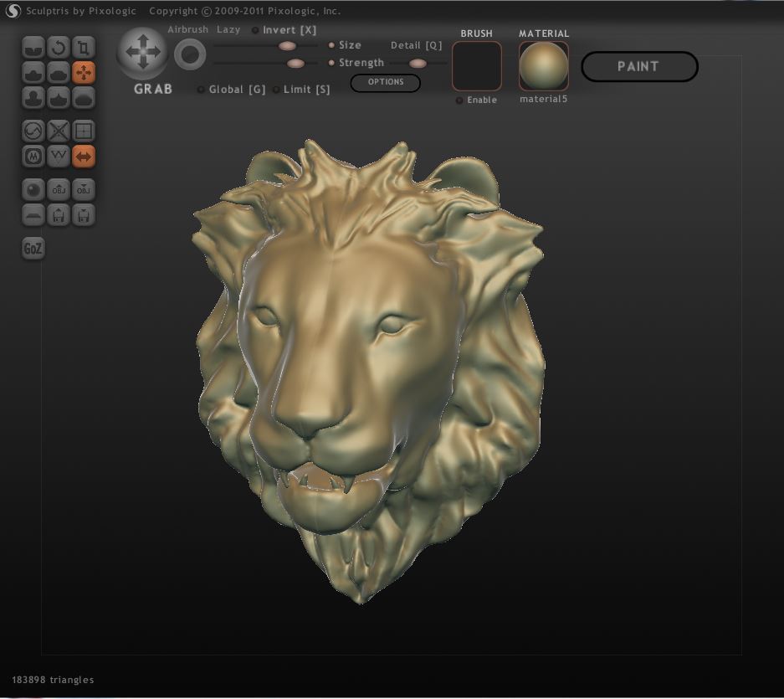
Task: Select the Scale tool icon
Action: [x=84, y=48]
